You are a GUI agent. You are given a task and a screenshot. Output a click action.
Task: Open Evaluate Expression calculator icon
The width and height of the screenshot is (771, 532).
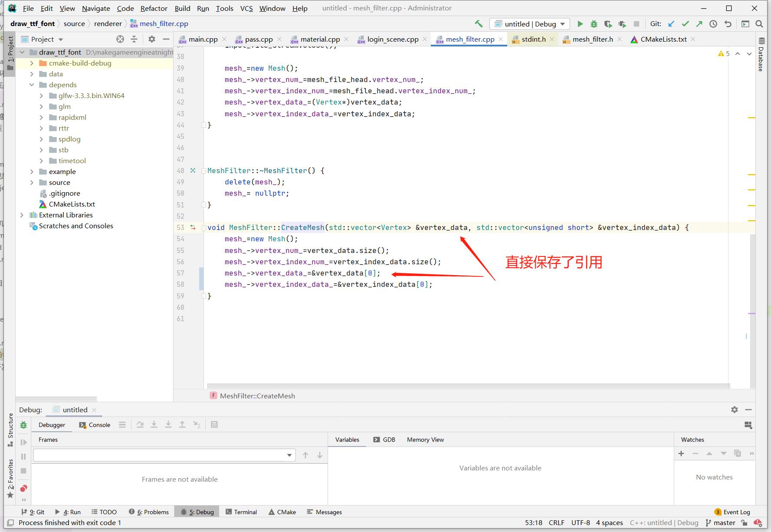pos(214,424)
